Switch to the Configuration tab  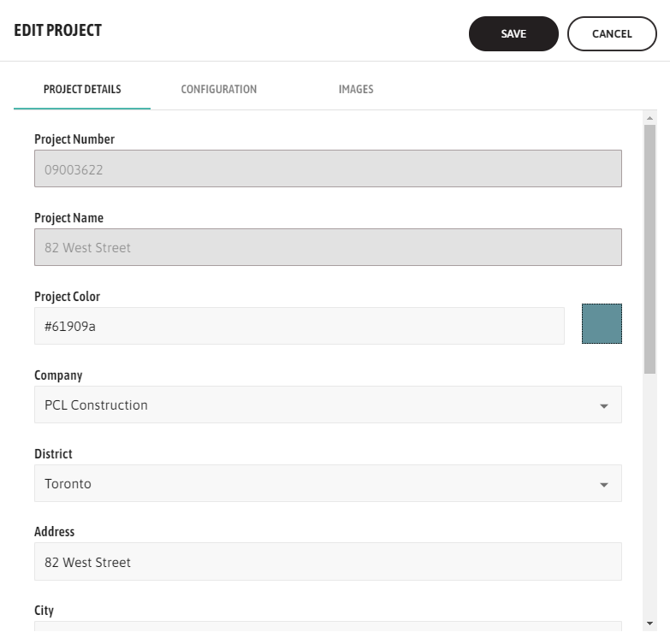click(219, 89)
